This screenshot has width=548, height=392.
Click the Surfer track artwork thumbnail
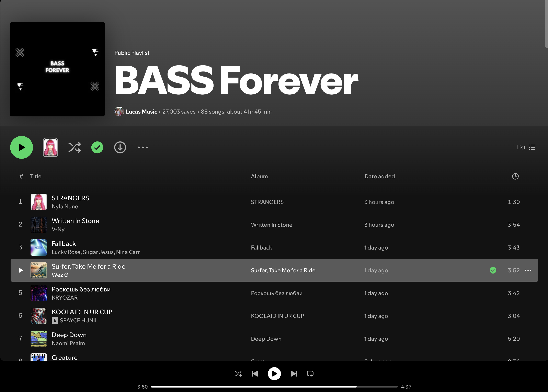pyautogui.click(x=39, y=270)
